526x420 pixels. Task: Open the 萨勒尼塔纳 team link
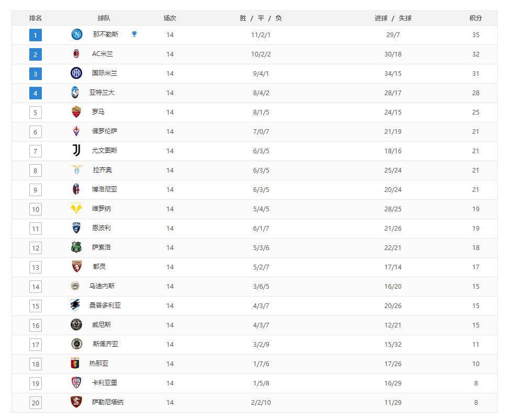pos(108,402)
